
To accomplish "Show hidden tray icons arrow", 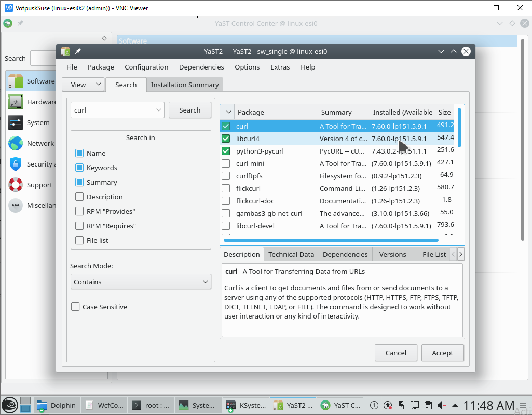I will pyautogui.click(x=455, y=405).
